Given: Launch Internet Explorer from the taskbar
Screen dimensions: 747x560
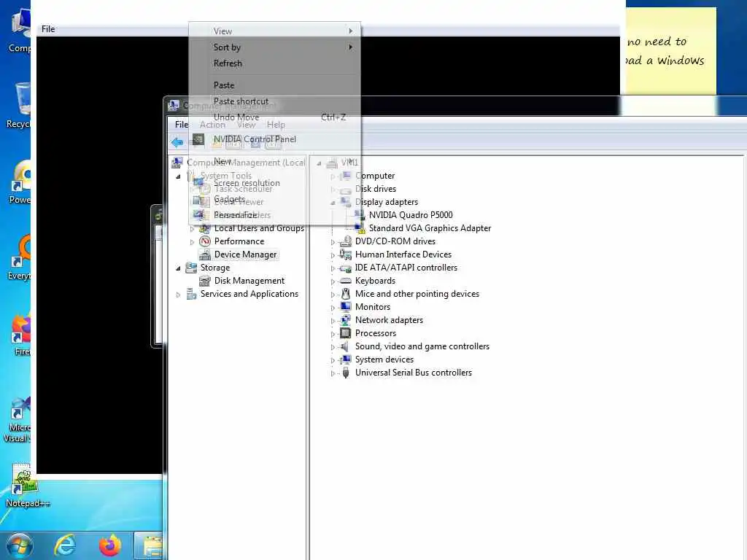Looking at the screenshot, I should (x=64, y=545).
